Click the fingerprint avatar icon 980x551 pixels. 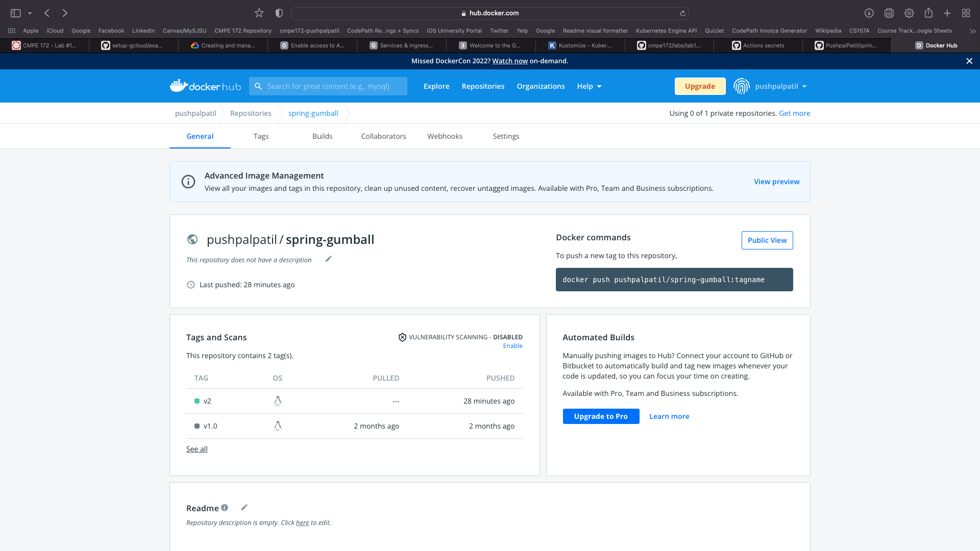741,86
